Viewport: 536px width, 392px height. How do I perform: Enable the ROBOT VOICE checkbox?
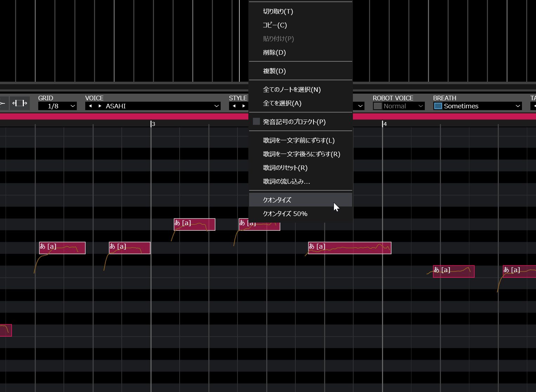point(378,106)
